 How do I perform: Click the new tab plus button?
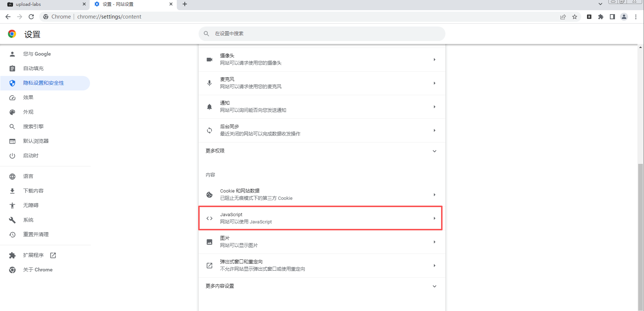coord(185,4)
